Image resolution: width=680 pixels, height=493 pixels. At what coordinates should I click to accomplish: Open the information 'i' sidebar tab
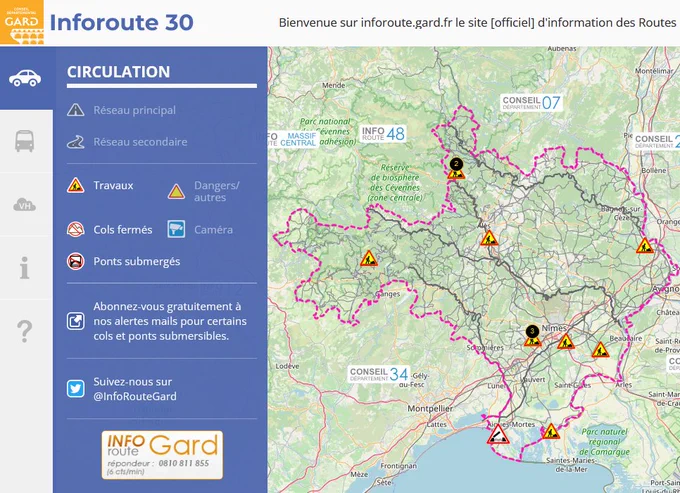click(x=25, y=268)
